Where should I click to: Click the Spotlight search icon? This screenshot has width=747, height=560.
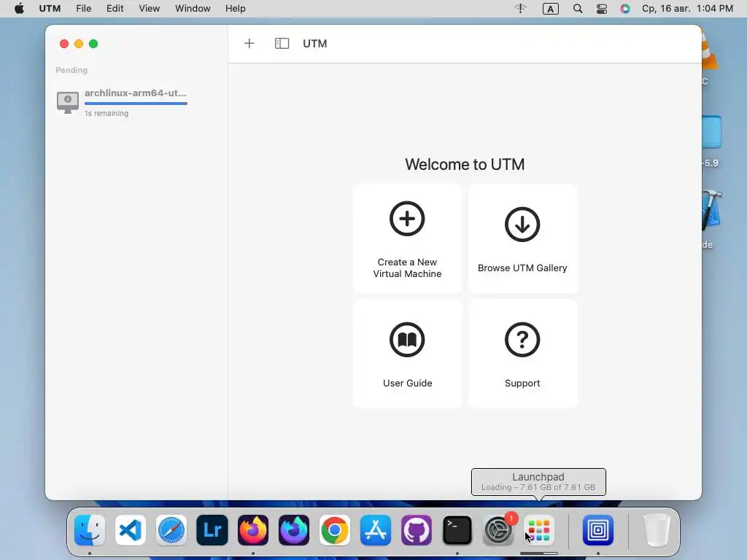tap(578, 9)
